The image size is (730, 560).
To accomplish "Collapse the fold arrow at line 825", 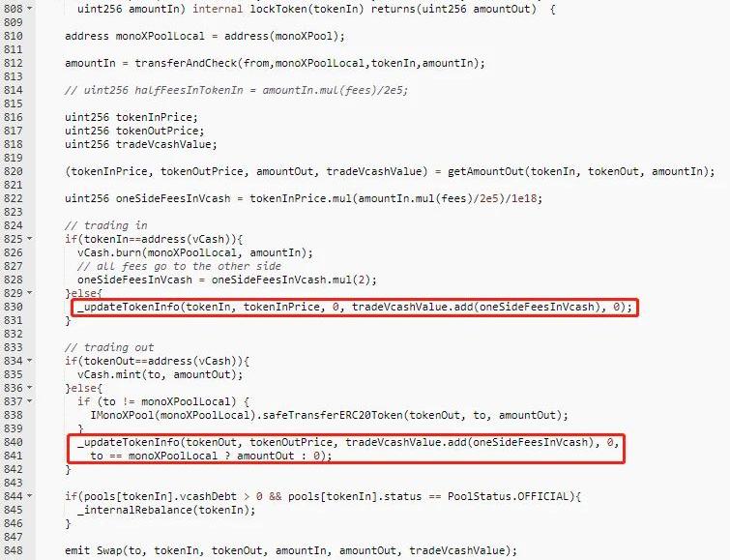I will click(30, 239).
